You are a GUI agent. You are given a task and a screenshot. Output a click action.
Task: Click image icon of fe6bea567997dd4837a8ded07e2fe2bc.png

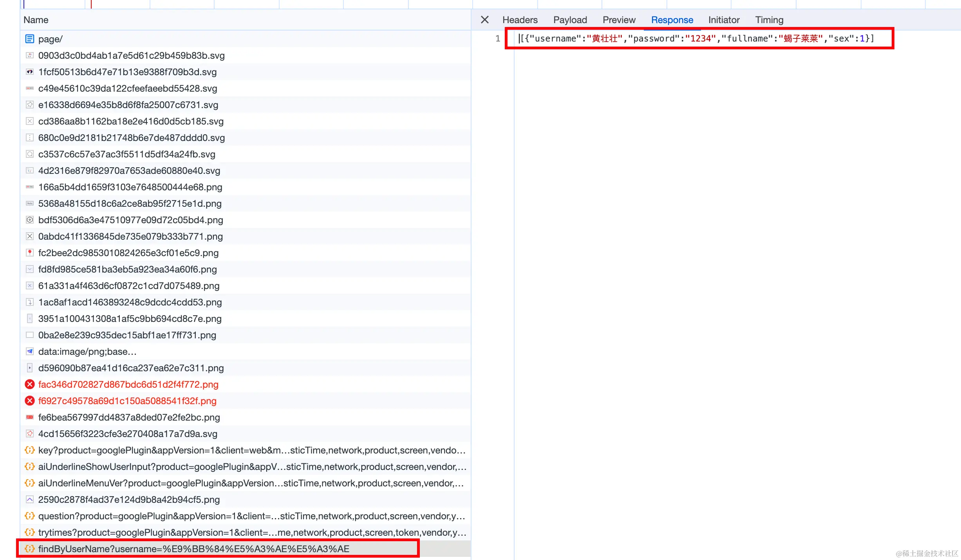30,417
